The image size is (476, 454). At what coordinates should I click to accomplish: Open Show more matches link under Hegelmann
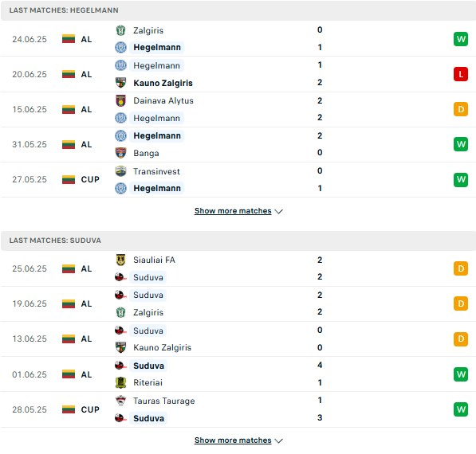click(x=233, y=211)
